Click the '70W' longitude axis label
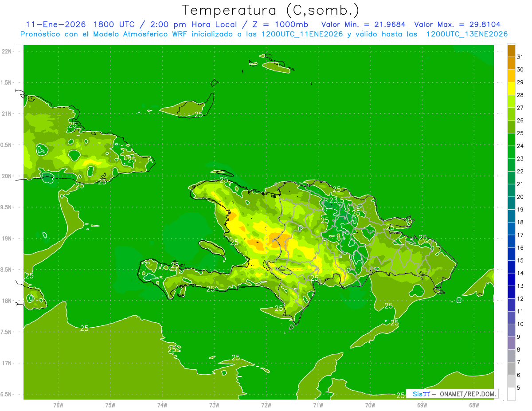Screen dimensions: 532x411 [x=370, y=405]
